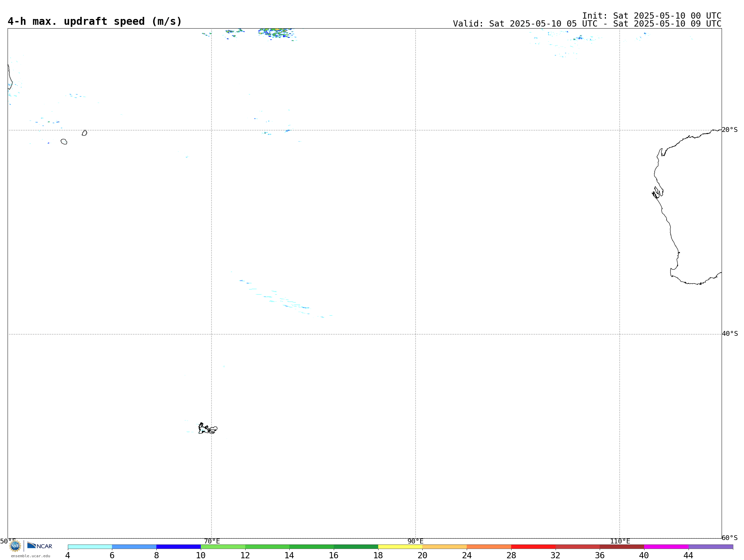Click the 50°E longitude label

point(8,541)
